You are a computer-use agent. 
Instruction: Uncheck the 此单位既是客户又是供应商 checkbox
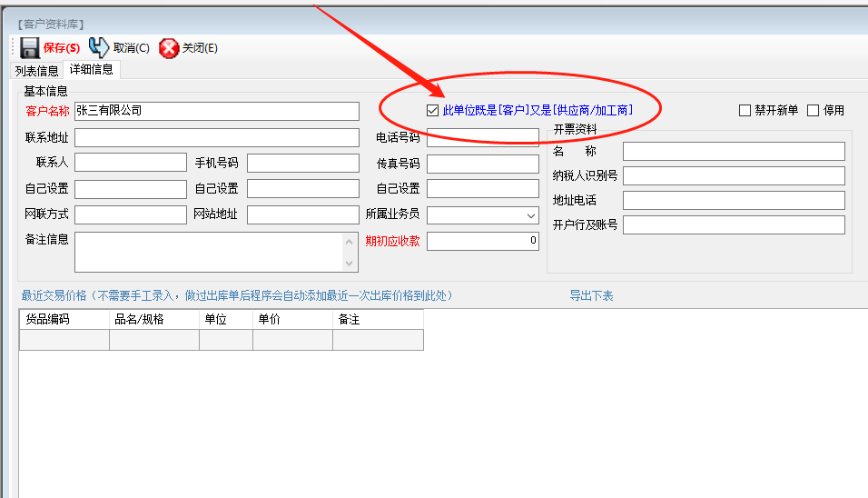click(x=433, y=110)
